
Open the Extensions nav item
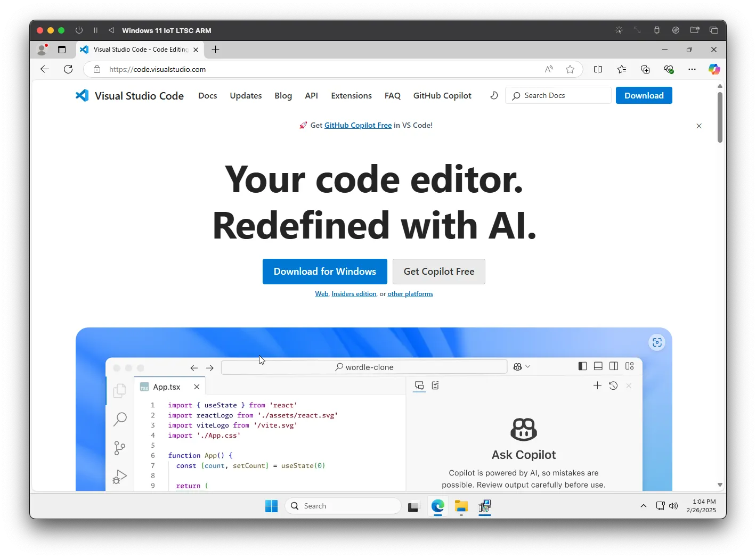coord(351,96)
